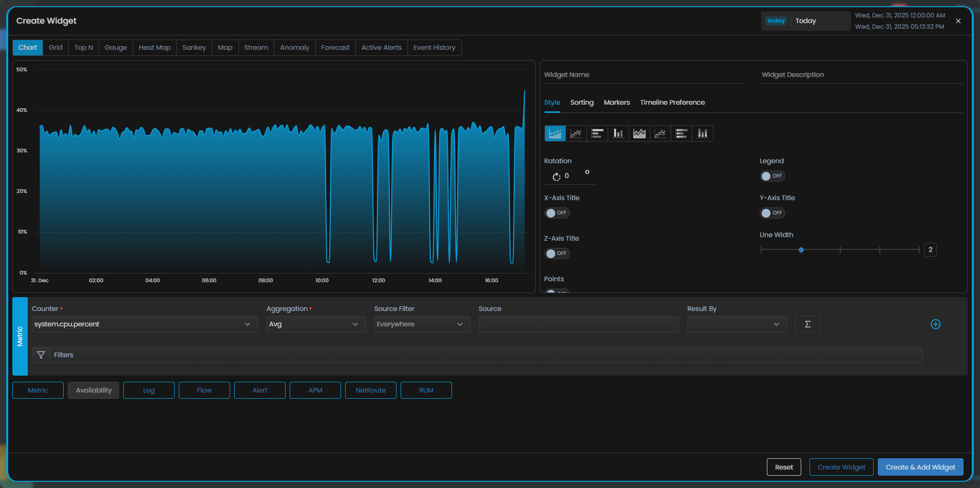This screenshot has width=980, height=488.
Task: Click the Widget Name input field
Action: (644, 75)
